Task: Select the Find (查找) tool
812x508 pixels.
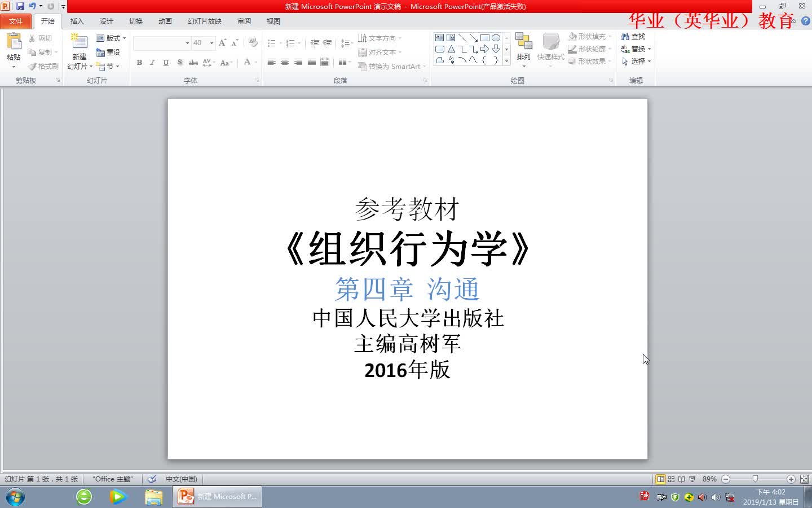Action: tap(635, 36)
